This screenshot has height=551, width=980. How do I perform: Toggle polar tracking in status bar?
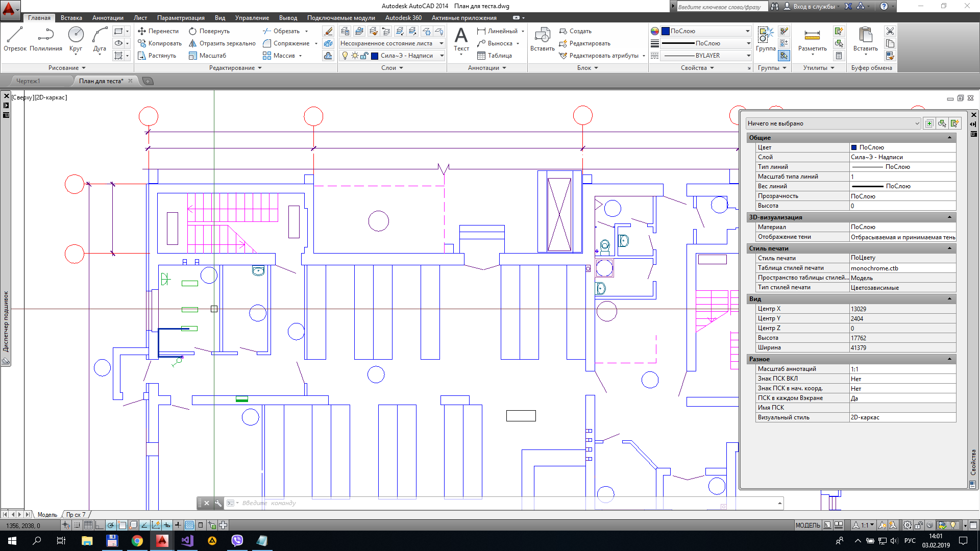coord(111,525)
